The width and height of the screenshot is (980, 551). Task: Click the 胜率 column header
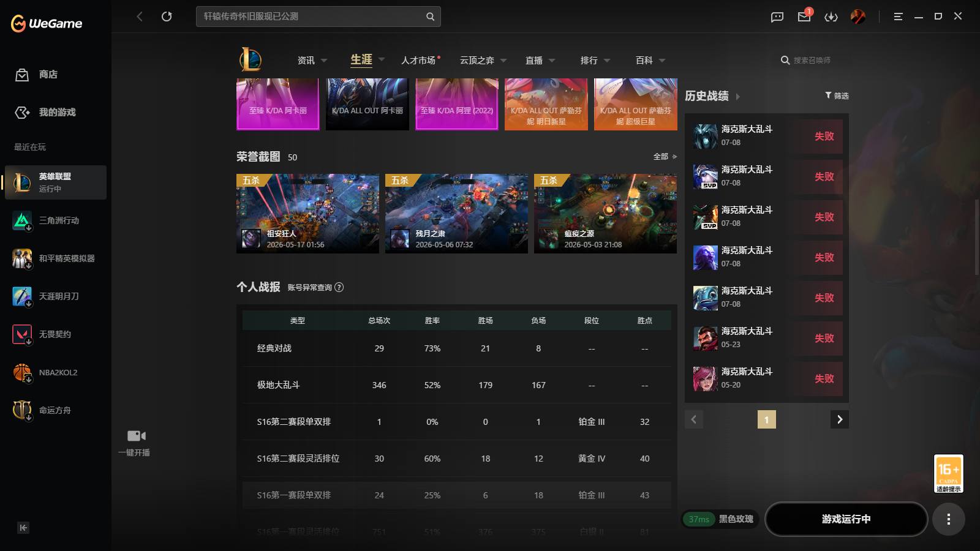[x=432, y=321]
